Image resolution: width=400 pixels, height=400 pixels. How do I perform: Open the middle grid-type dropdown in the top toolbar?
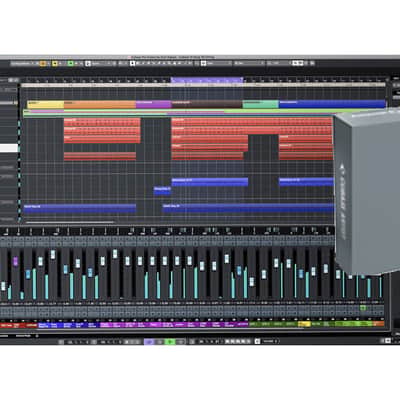pyautogui.click(x=249, y=63)
